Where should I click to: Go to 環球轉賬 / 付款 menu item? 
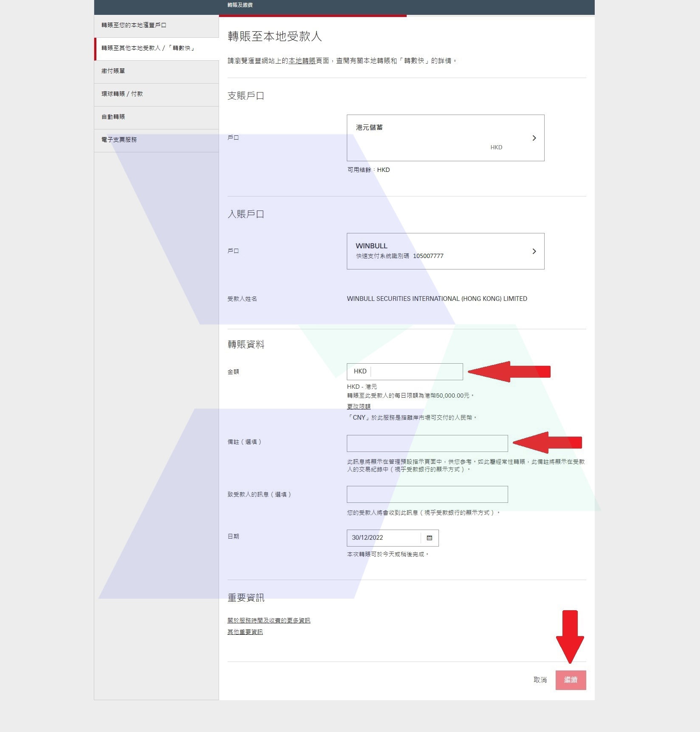click(156, 94)
